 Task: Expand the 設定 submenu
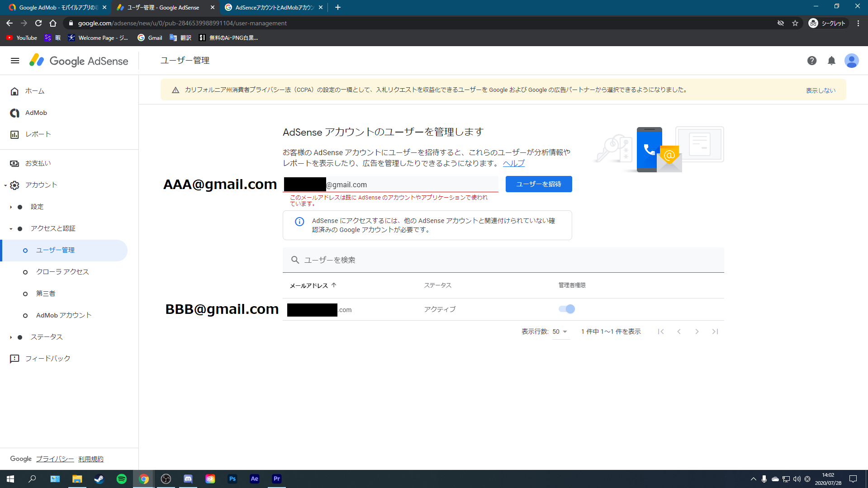click(x=11, y=207)
